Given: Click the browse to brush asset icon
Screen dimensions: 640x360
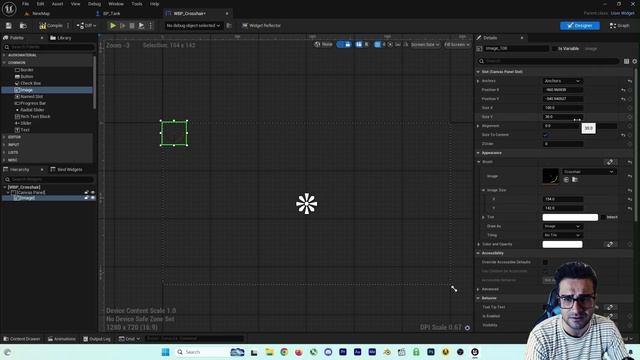Looking at the screenshot, I should (x=575, y=180).
